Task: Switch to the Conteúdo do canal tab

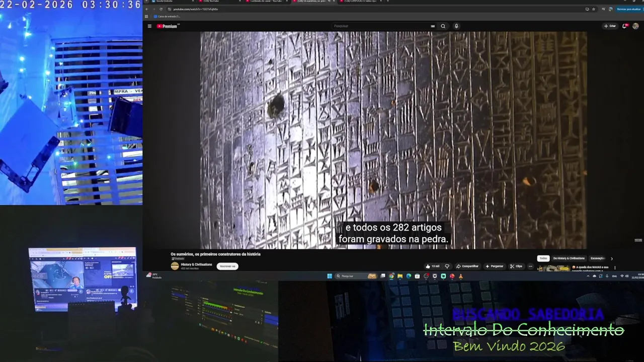Action: [x=267, y=1]
